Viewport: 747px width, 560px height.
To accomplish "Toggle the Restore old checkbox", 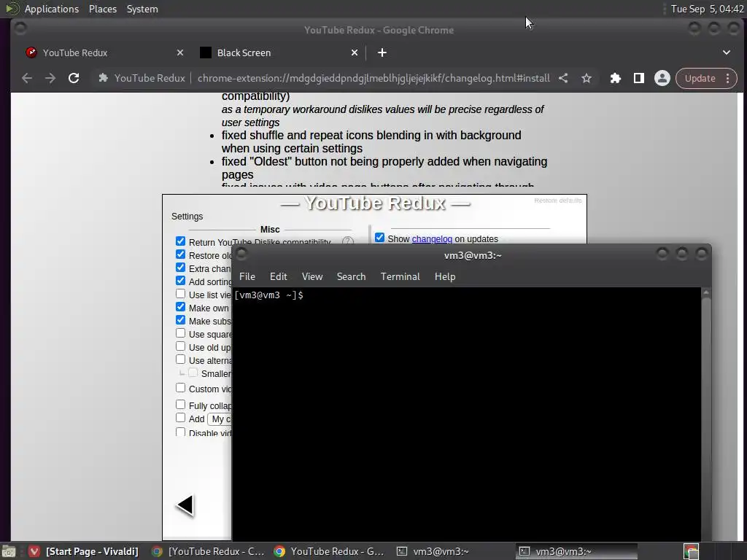I will click(180, 254).
